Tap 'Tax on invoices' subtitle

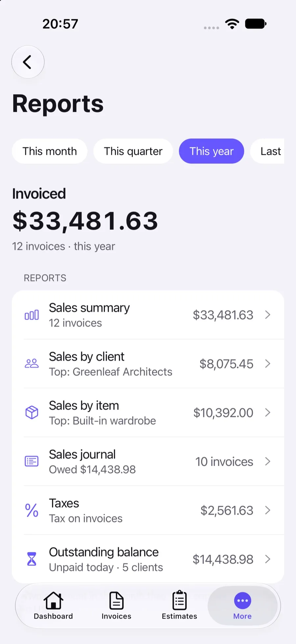86,518
